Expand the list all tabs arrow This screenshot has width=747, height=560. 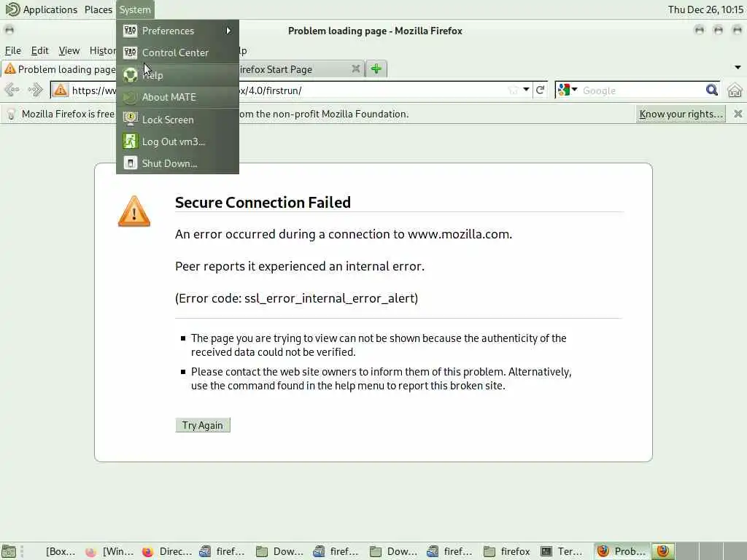pyautogui.click(x=738, y=68)
